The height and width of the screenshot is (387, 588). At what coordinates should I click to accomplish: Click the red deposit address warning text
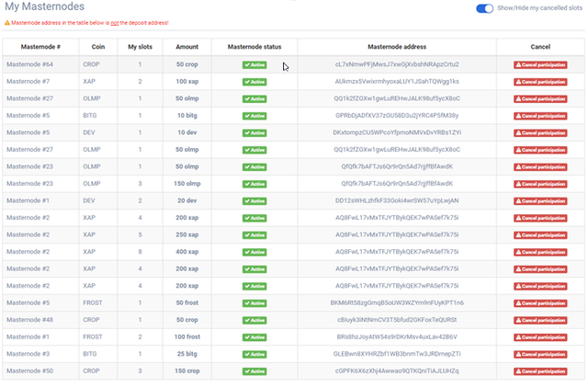tap(90, 23)
